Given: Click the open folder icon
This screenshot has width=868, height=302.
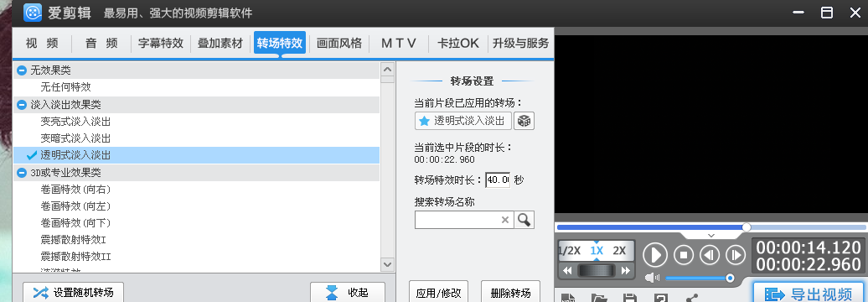Looking at the screenshot, I should 599,298.
